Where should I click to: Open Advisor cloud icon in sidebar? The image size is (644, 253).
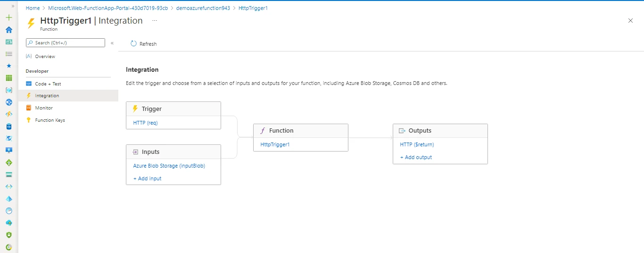tap(8, 223)
